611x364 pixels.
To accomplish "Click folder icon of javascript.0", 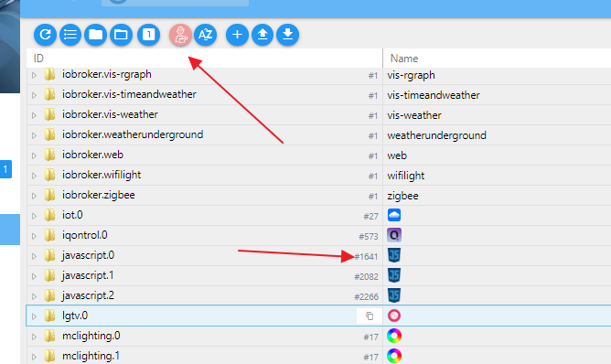I will (49, 255).
